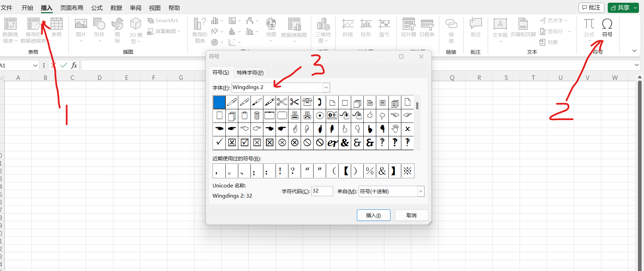Click the worksheet vertical scrollbar
Image resolution: width=644 pixels, height=271 pixels.
tap(640, 173)
